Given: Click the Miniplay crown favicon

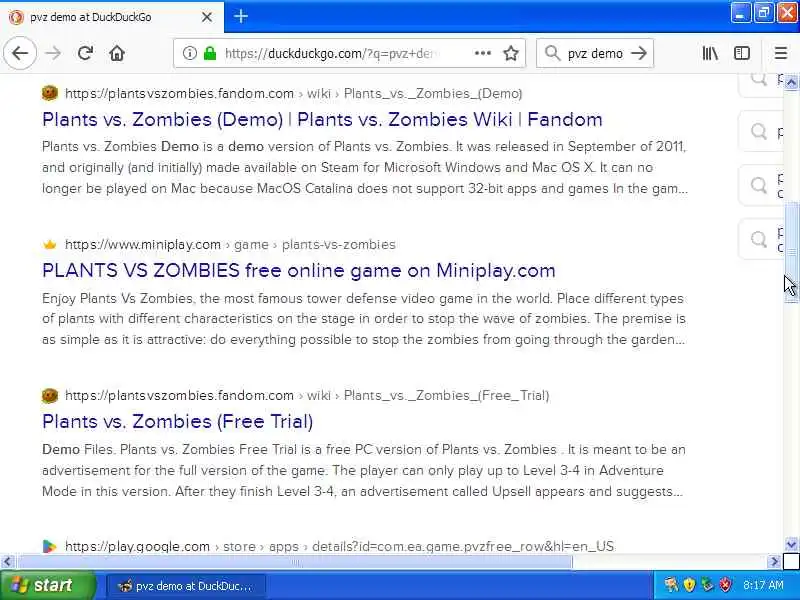Looking at the screenshot, I should [x=49, y=244].
